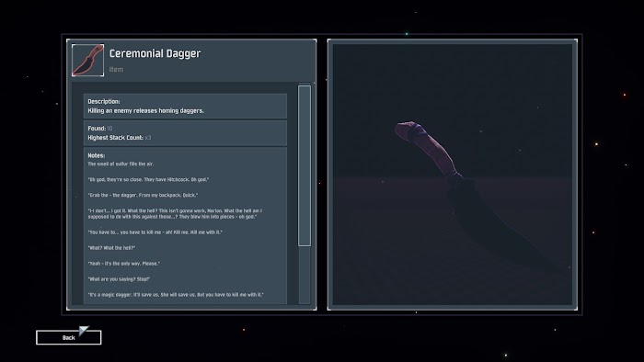Click "The smell of sulfur fills the air." line
Screen dimensions: 644x362
point(121,164)
